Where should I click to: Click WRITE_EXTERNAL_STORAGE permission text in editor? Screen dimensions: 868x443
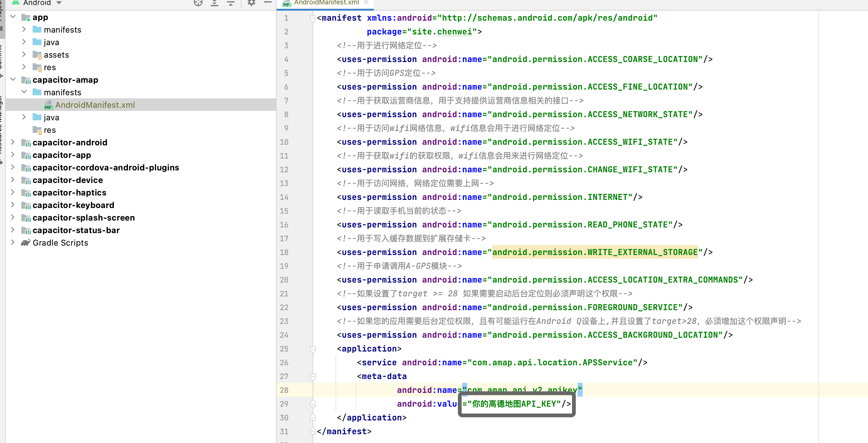(595, 252)
